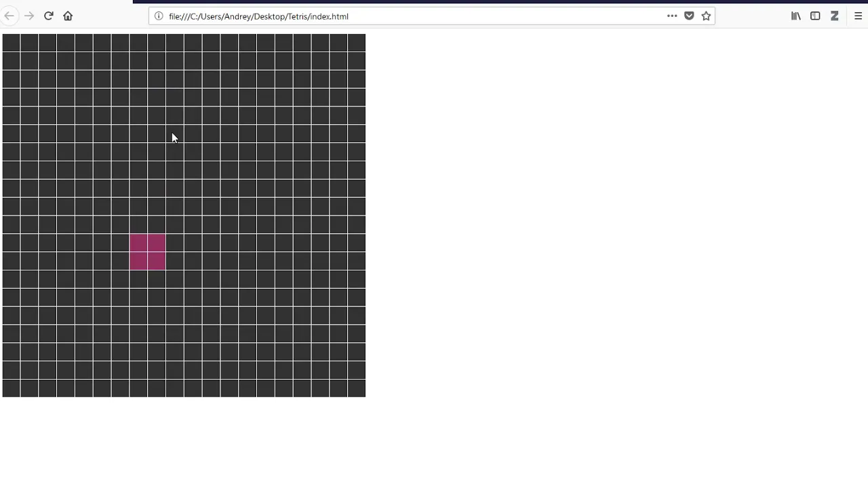Open the page actions three-dots menu

[x=672, y=16]
